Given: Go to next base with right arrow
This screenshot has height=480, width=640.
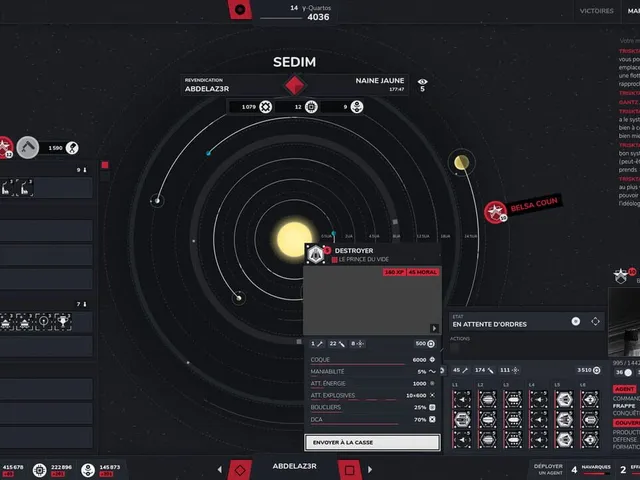Looking at the screenshot, I should (370, 470).
